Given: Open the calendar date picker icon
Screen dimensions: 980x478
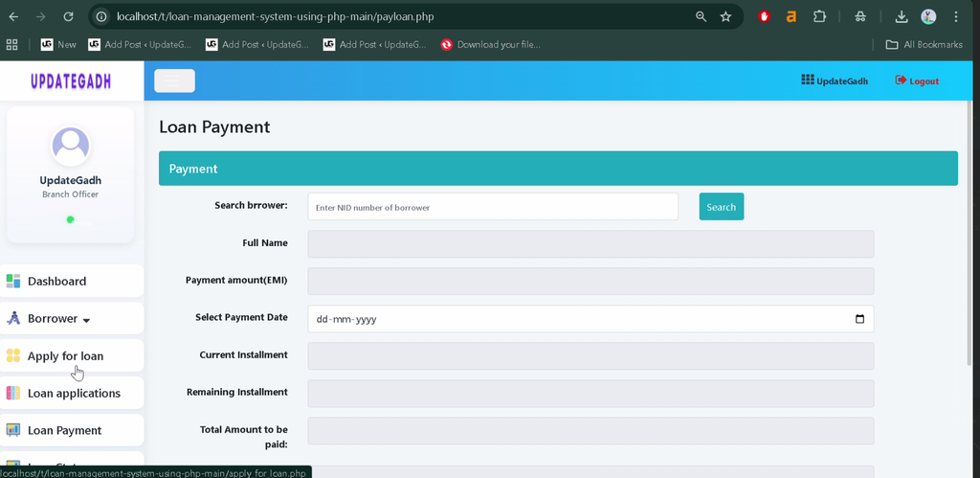Looking at the screenshot, I should pyautogui.click(x=859, y=319).
